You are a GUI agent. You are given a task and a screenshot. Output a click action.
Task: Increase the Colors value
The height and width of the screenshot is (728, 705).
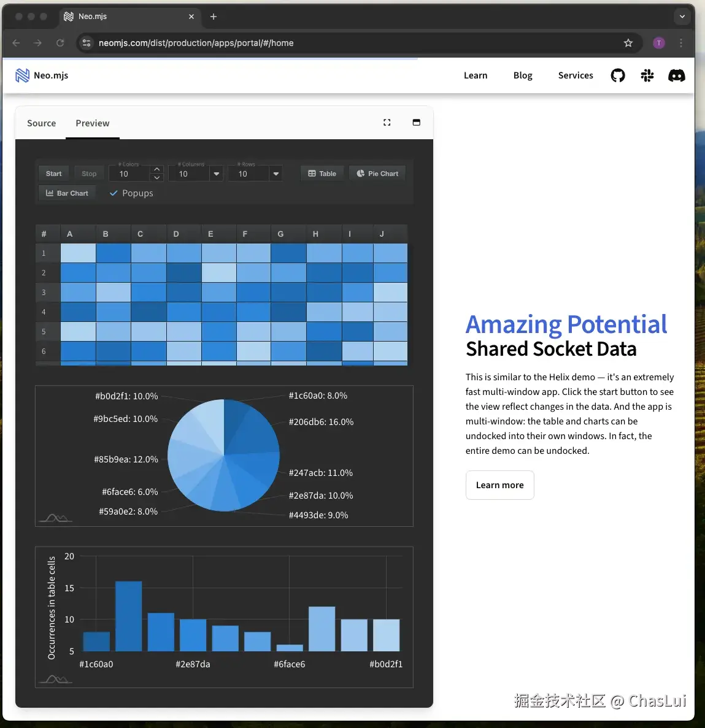point(157,169)
